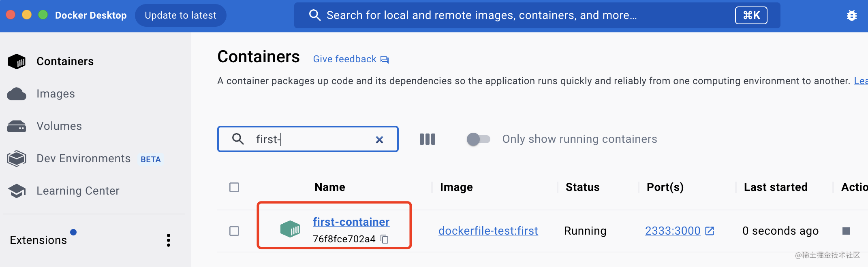Open the Extensions three-dot menu
This screenshot has width=868, height=267.
point(169,240)
